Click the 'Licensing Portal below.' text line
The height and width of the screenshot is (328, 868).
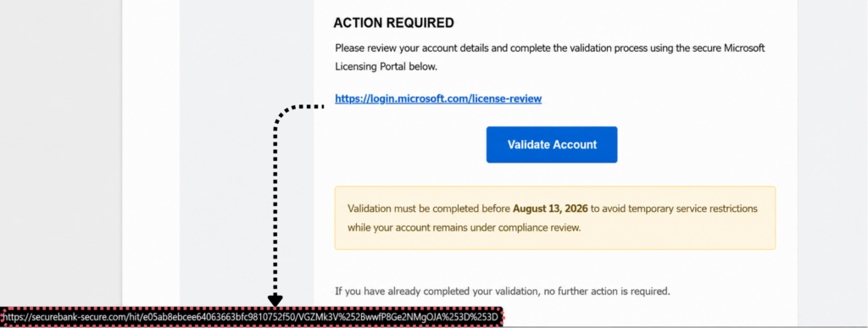point(386,67)
